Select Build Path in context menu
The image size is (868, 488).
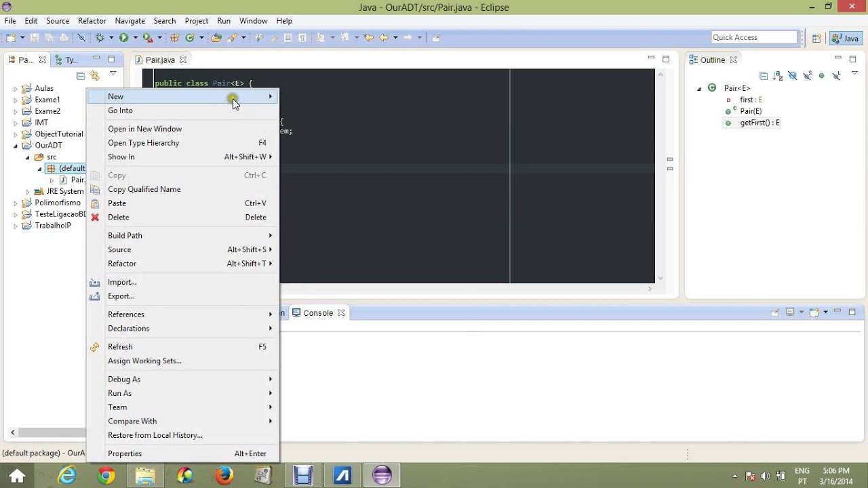183,235
